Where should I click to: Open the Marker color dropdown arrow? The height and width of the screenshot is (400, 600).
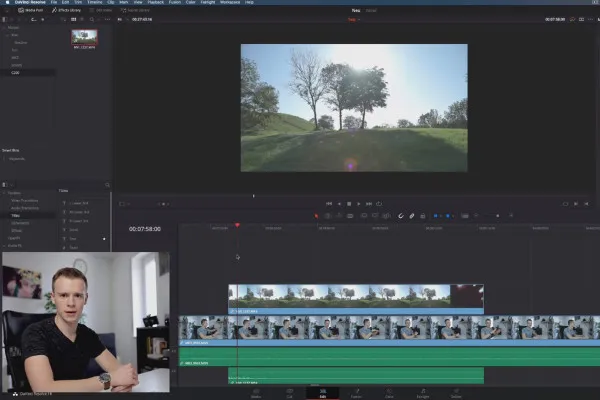click(453, 216)
